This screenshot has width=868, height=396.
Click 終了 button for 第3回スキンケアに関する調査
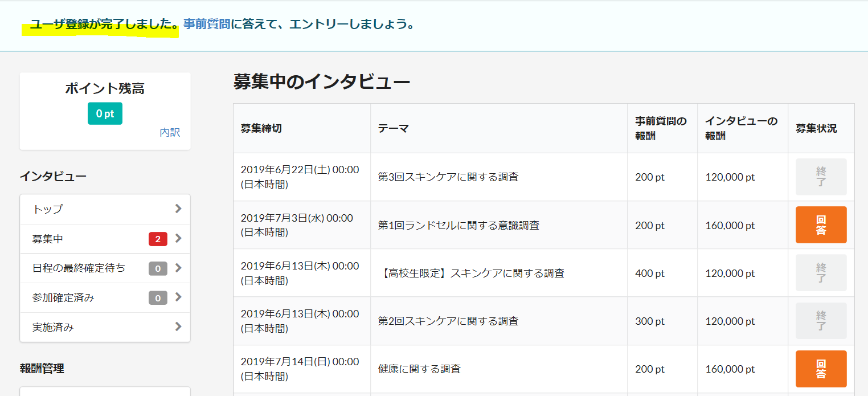pos(821,177)
